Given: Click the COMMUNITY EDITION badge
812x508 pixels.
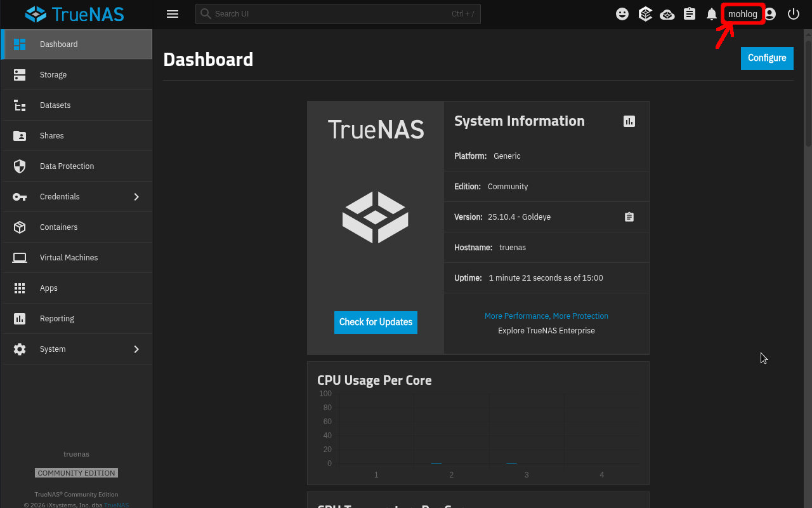Looking at the screenshot, I should [76, 473].
